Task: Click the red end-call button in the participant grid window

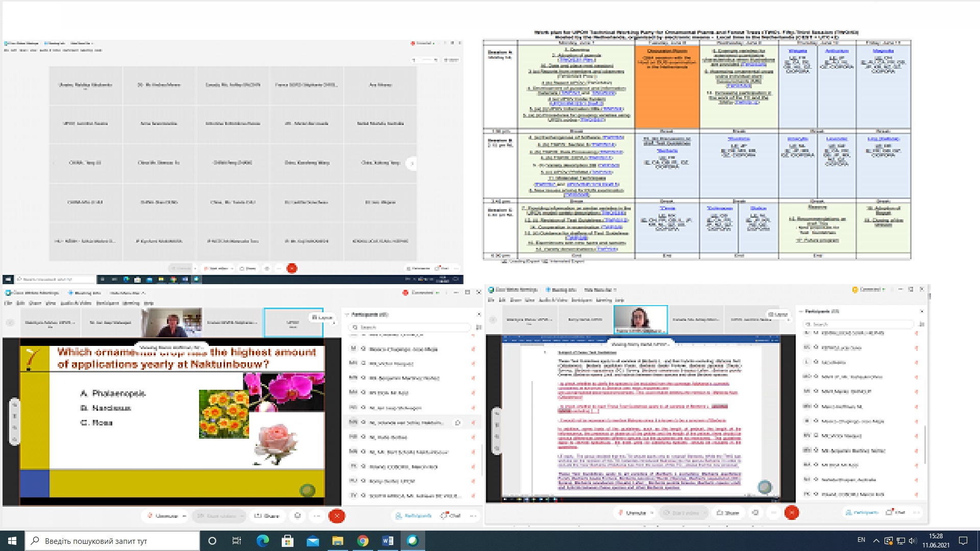Action: coord(292,268)
